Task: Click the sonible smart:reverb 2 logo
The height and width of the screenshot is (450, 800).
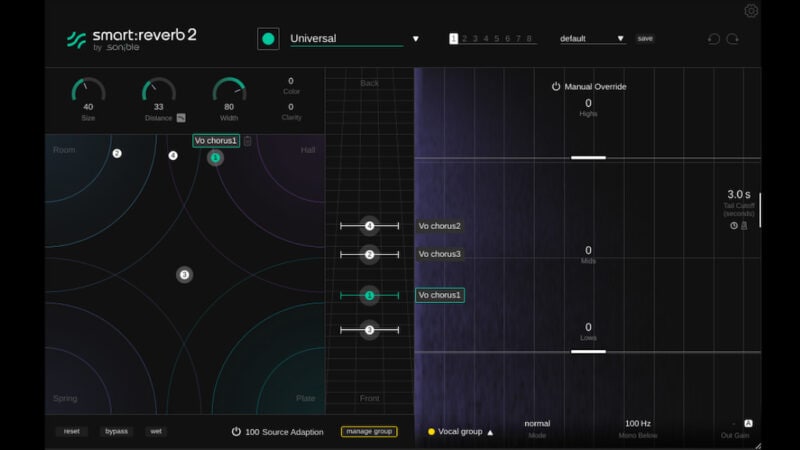Action: pyautogui.click(x=131, y=40)
